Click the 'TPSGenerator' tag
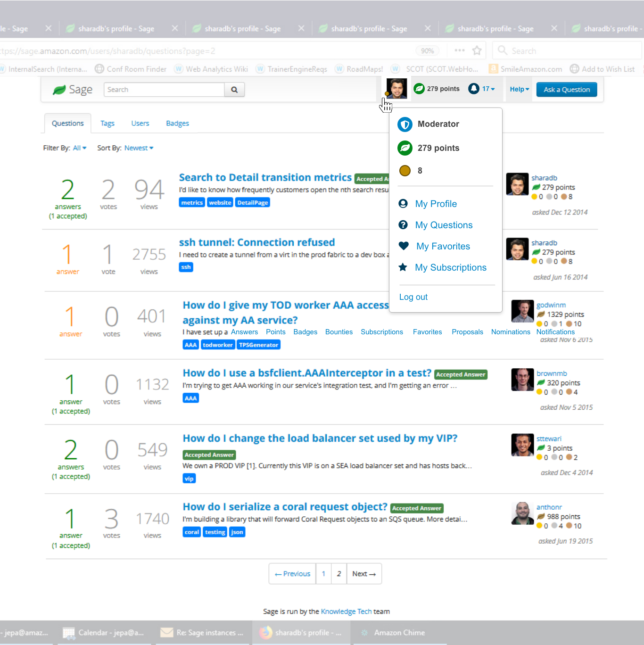644x645 pixels. [258, 345]
